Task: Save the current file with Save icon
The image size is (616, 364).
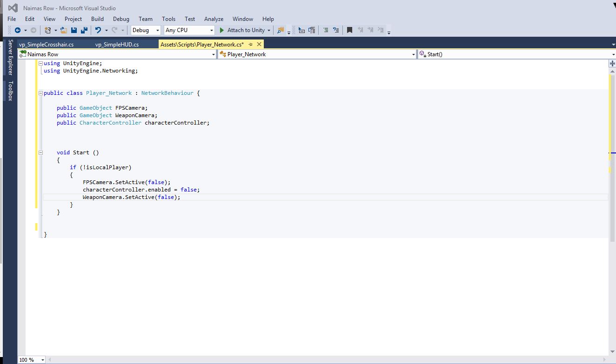Action: pyautogui.click(x=74, y=30)
